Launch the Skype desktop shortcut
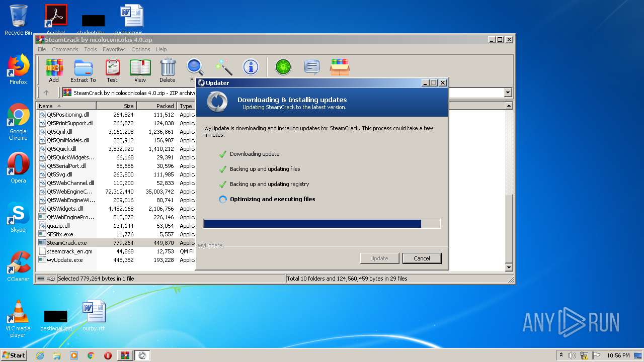The width and height of the screenshot is (644, 362). pos(18,217)
